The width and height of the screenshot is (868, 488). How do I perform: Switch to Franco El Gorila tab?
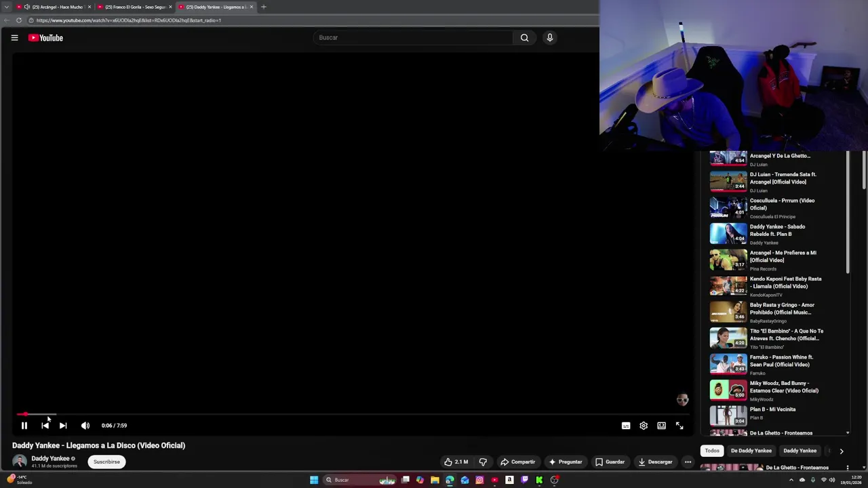click(x=134, y=7)
